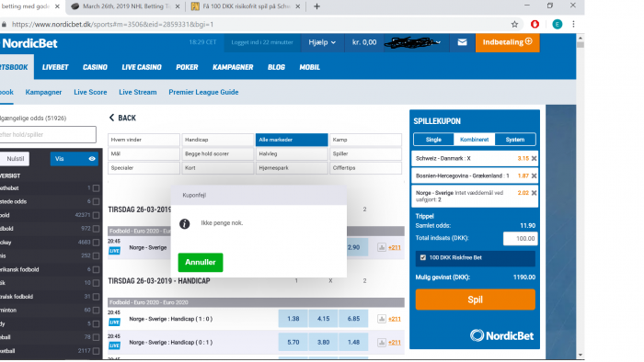Open the LIVE CASINO menu item
The height and width of the screenshot is (362, 644).
tap(142, 67)
